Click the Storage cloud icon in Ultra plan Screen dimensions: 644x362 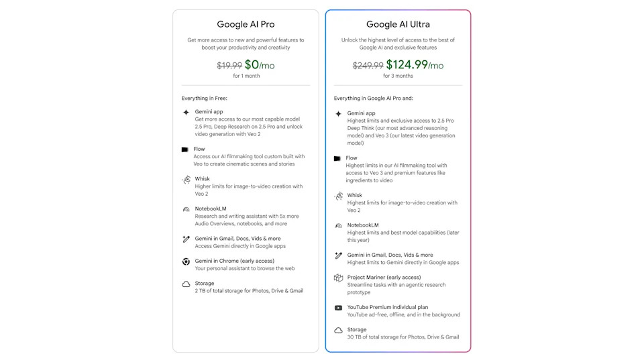pos(338,330)
